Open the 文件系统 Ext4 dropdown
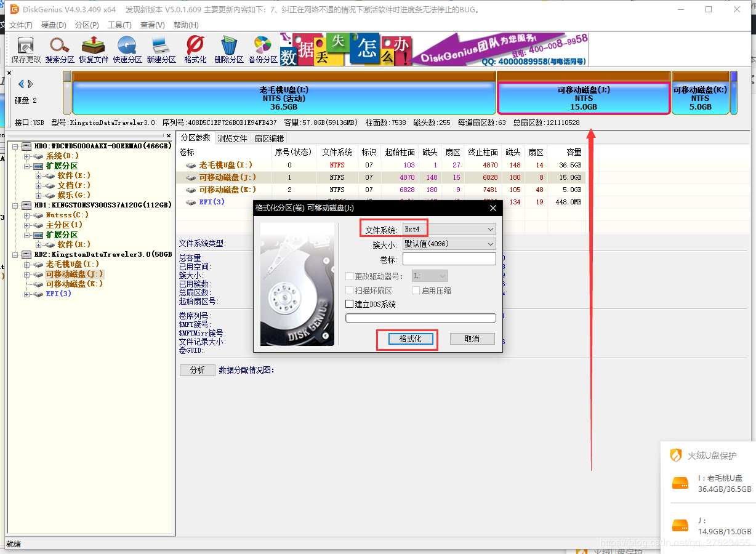The width and height of the screenshot is (756, 554). (449, 229)
